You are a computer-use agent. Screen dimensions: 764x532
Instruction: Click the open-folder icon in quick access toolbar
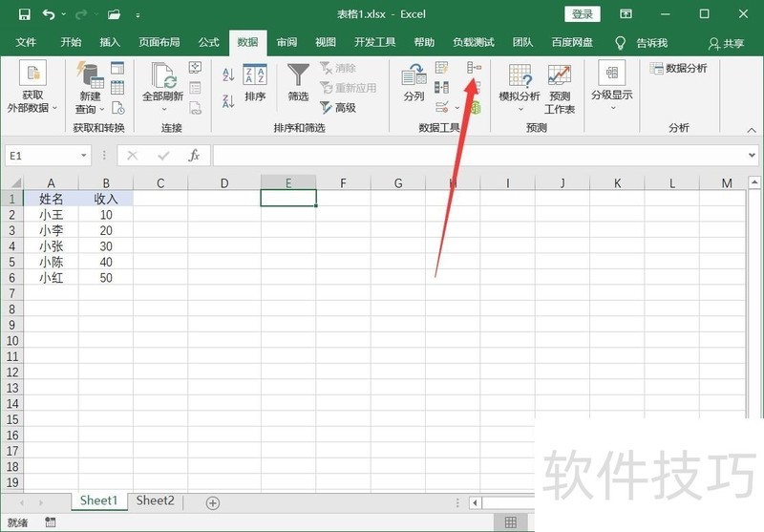(x=114, y=14)
